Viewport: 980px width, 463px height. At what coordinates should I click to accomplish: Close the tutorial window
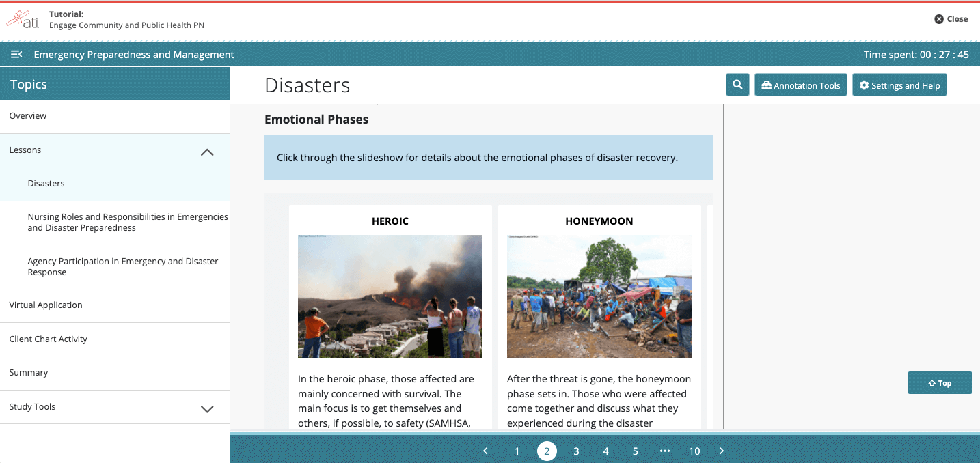click(951, 19)
